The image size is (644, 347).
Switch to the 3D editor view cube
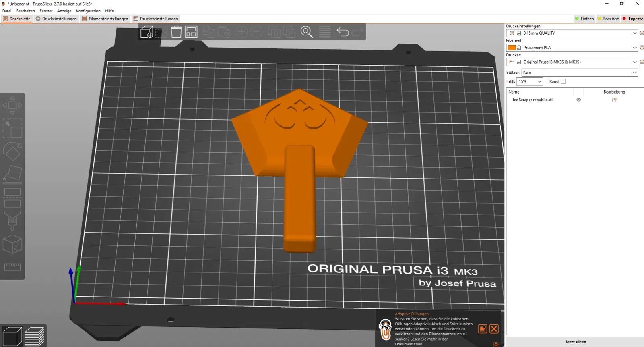(x=12, y=337)
